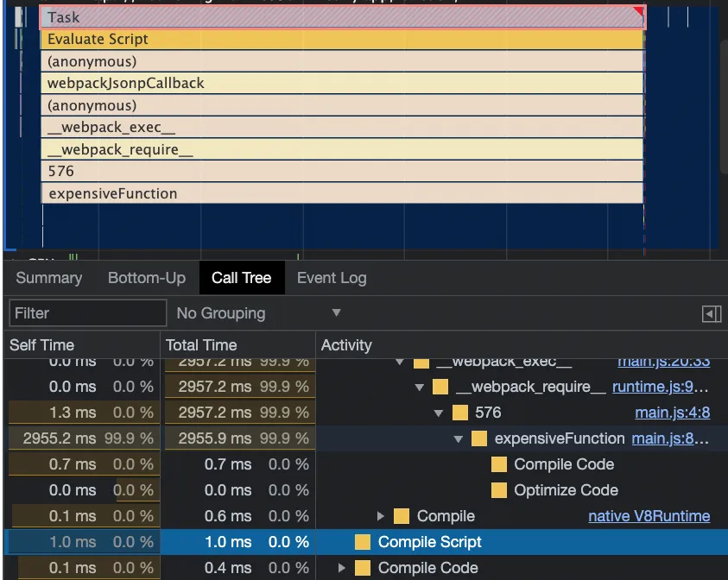Click the yellow icon beside Compile Script
Screen dimensions: 728x580
tap(362, 542)
